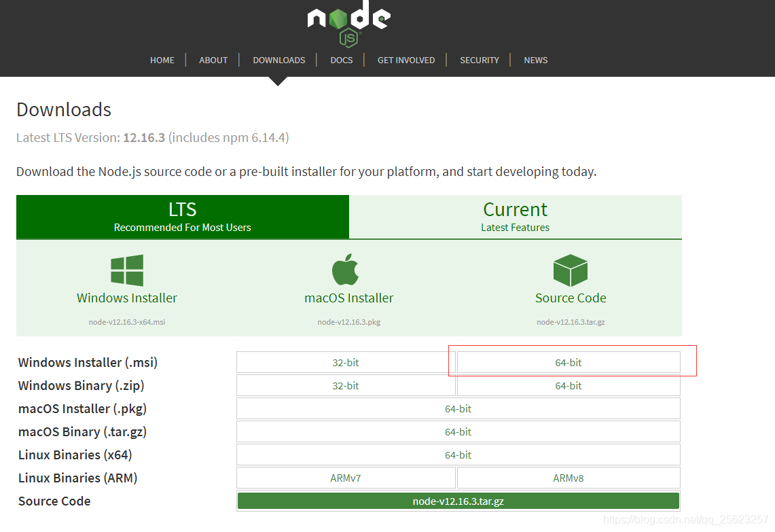This screenshot has height=532, width=775.
Task: Click the Linux Binaries (ARM) row label
Action: [x=77, y=478]
